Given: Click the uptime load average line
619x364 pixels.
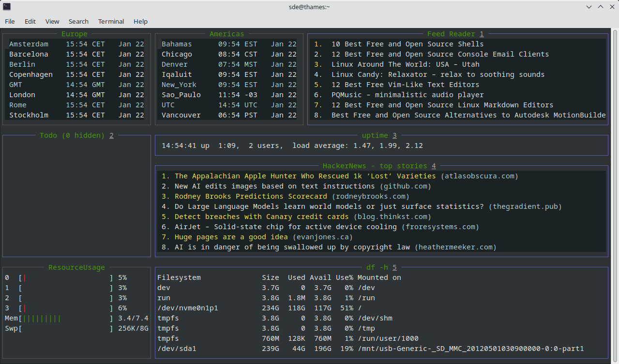Looking at the screenshot, I should (x=292, y=146).
